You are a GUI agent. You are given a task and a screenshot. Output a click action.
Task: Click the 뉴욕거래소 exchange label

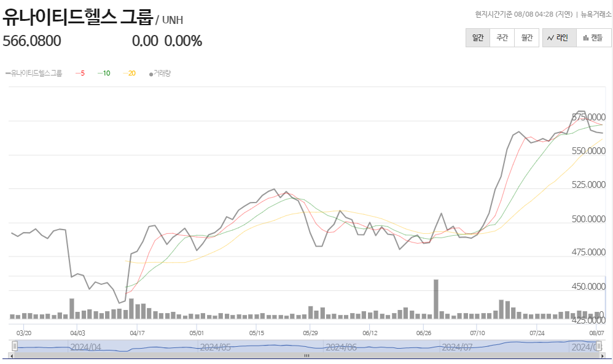[x=596, y=15]
